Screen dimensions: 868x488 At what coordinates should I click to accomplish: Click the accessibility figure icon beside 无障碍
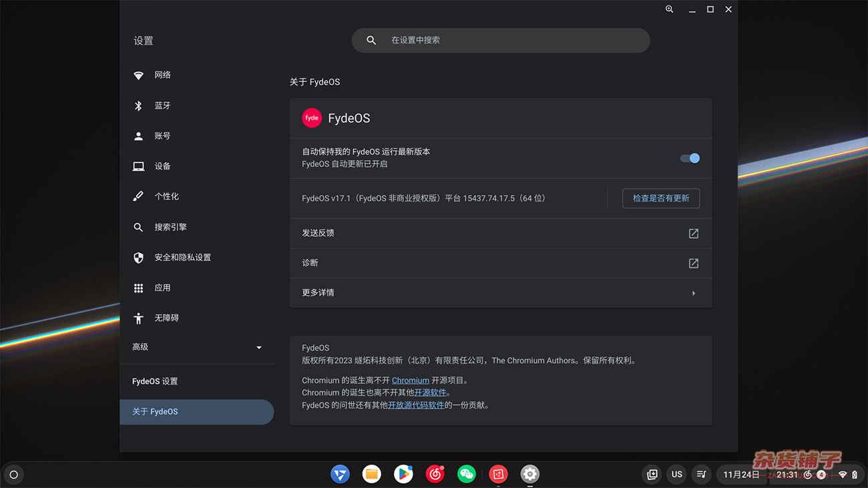pyautogui.click(x=138, y=318)
